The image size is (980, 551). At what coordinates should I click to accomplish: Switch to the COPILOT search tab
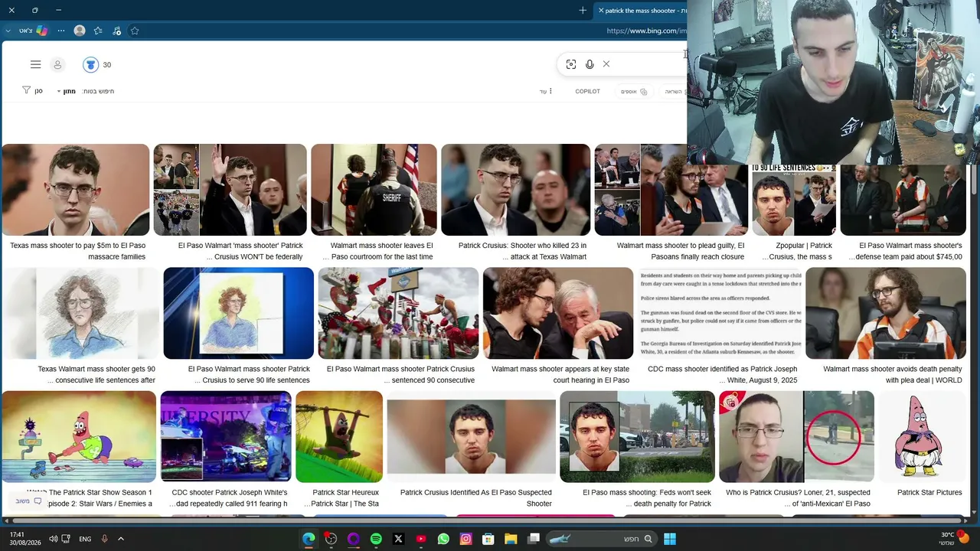[x=587, y=91]
